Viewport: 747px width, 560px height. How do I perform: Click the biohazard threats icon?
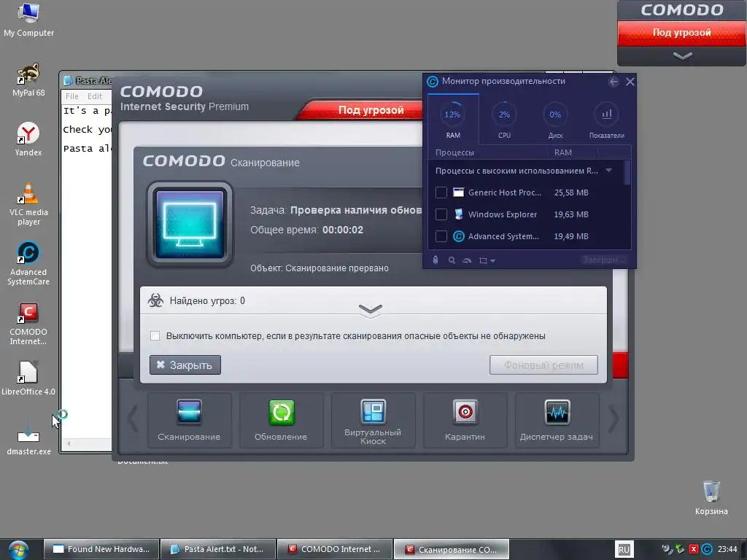click(156, 300)
